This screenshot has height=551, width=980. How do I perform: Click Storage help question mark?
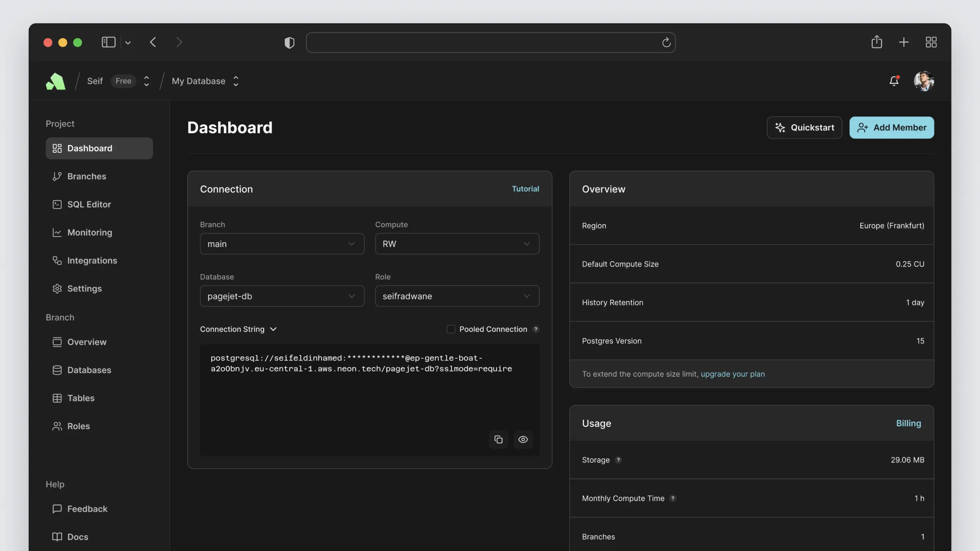[618, 460]
